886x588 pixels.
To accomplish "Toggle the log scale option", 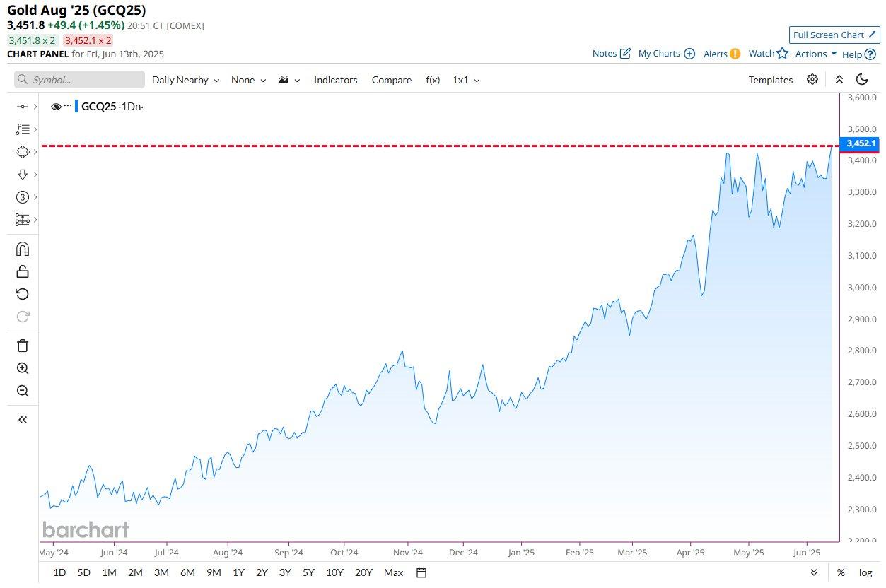I will tap(865, 572).
